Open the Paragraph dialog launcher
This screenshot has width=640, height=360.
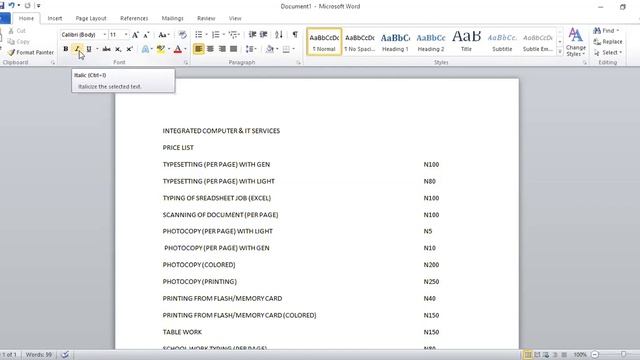tap(298, 63)
